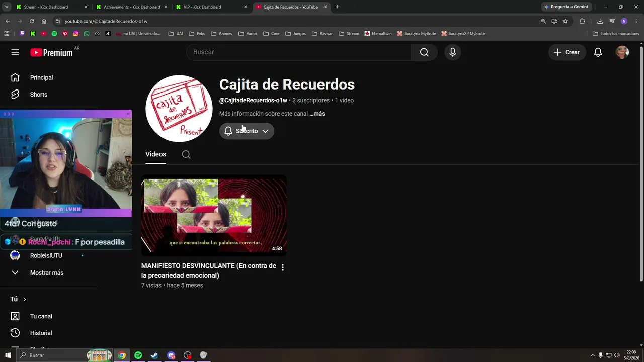Open the SaraLynxXP MyBrute bookmark
The height and width of the screenshot is (362, 644).
pyautogui.click(x=463, y=34)
